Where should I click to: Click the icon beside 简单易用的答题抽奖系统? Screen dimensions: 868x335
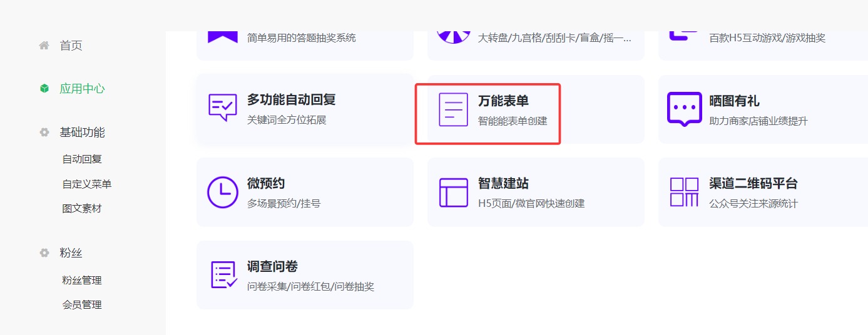(223, 36)
